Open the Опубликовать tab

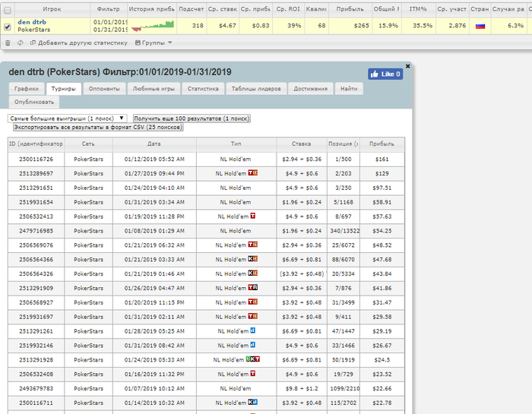pos(34,102)
